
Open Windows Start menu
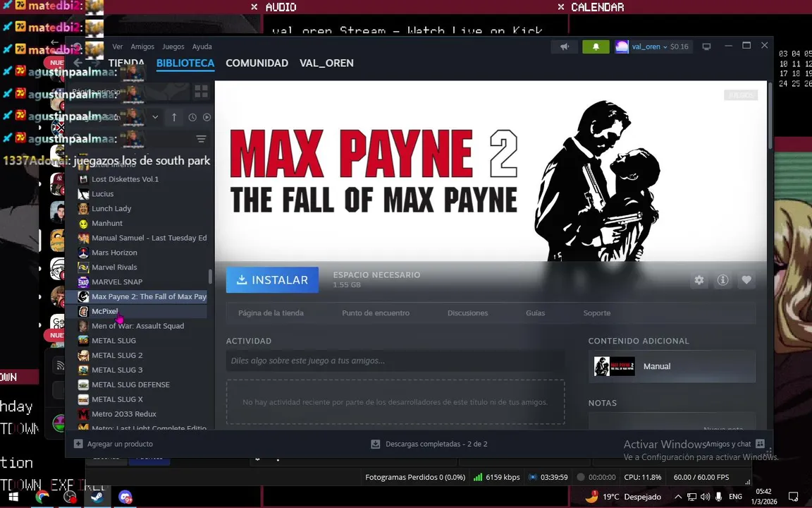pyautogui.click(x=13, y=497)
